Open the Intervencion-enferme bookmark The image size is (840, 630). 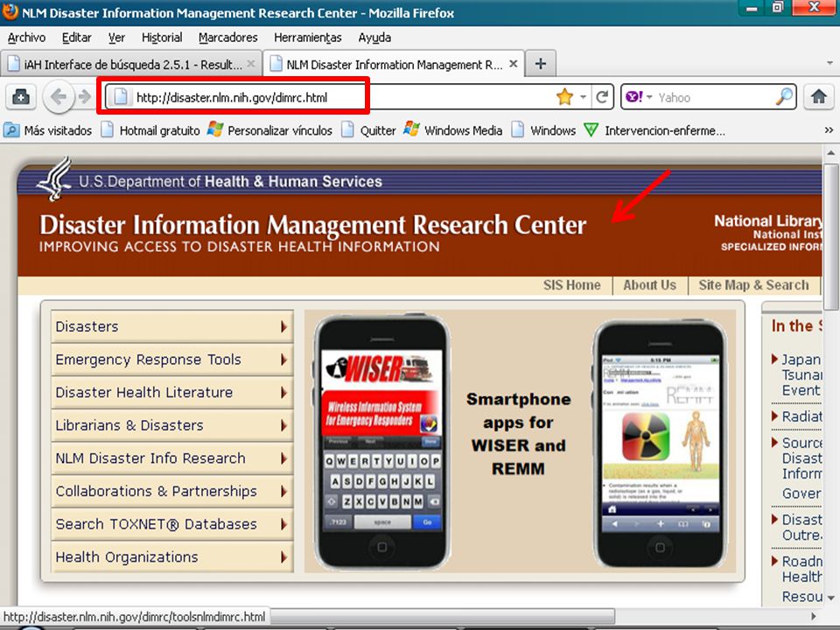pyautogui.click(x=654, y=130)
